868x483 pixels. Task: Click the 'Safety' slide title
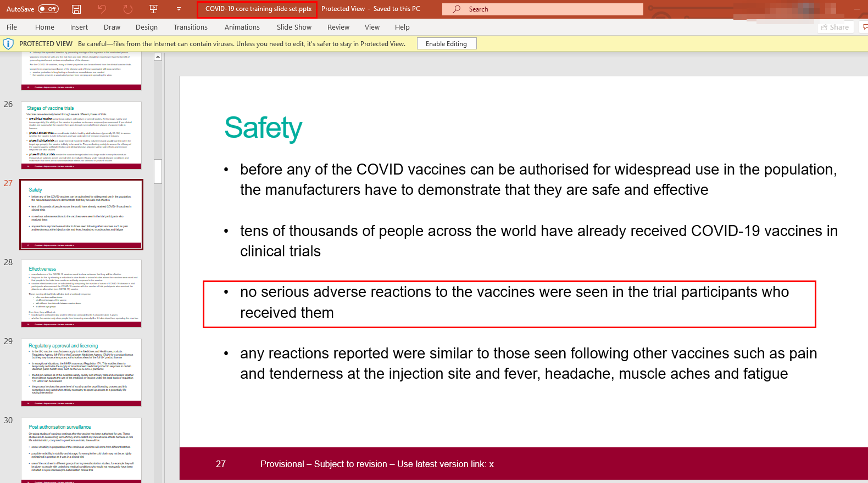pyautogui.click(x=263, y=128)
